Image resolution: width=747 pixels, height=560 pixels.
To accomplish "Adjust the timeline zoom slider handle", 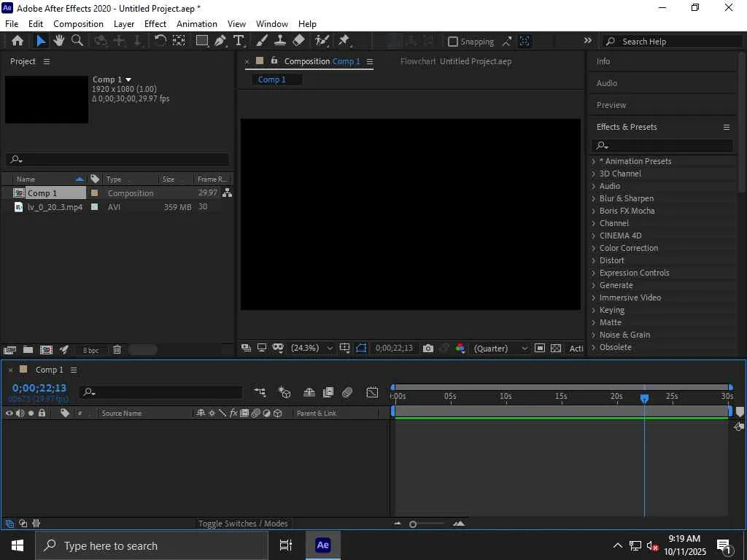I will click(413, 524).
